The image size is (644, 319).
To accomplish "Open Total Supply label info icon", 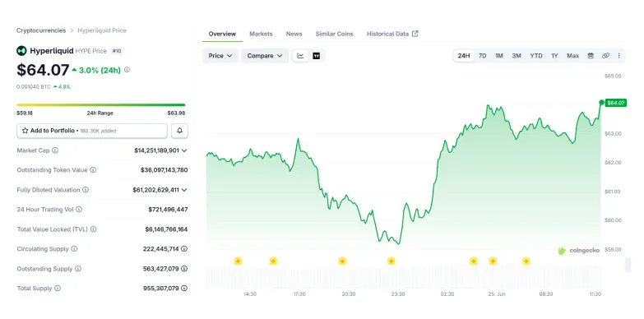I will tap(58, 289).
